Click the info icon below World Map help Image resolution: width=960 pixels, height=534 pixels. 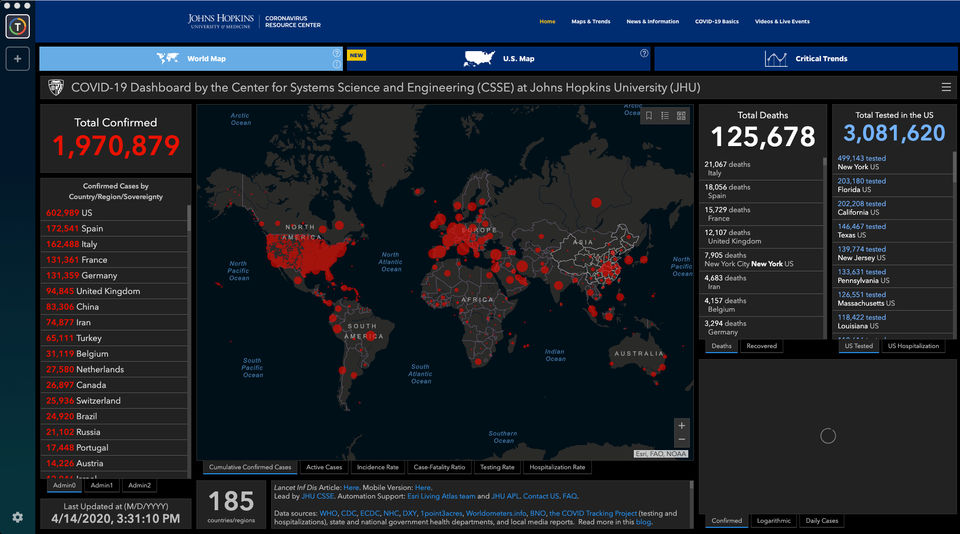tap(336, 64)
